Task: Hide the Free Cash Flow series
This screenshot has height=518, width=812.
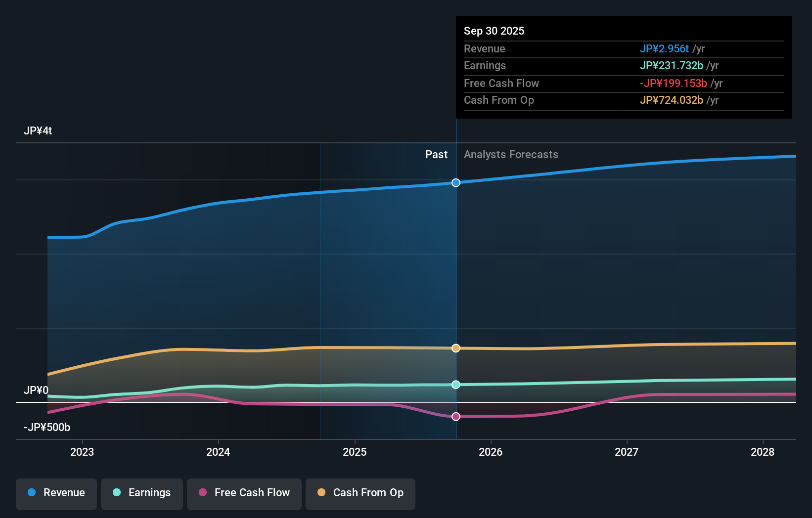Action: tap(244, 494)
